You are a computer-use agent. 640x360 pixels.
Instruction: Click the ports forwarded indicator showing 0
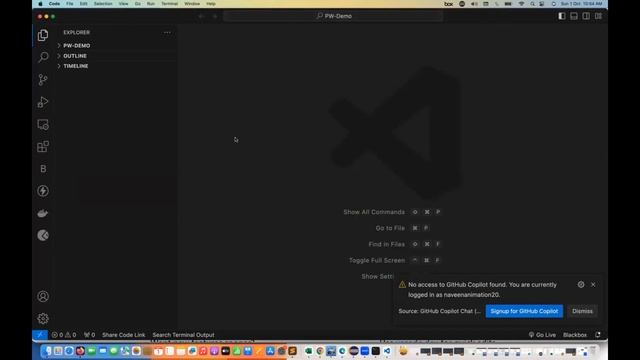click(x=89, y=335)
